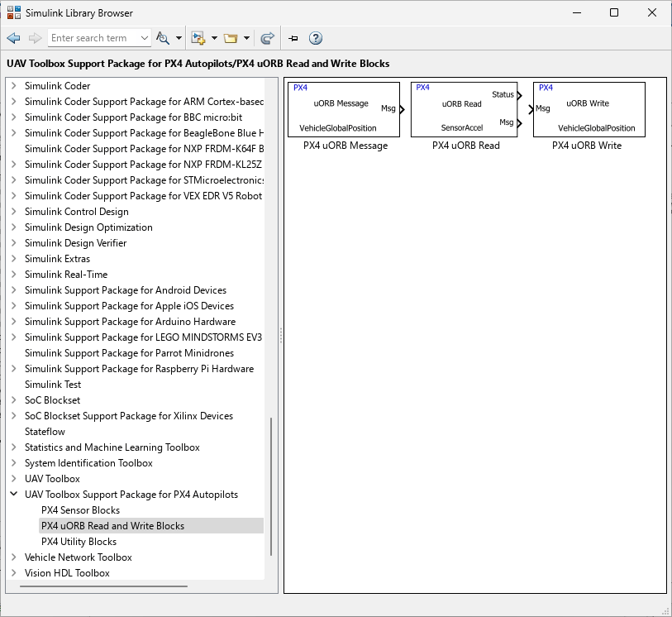Expand Simulink Coder Support Package for NXP FRDM-KL25Z
The image size is (672, 617).
click(x=14, y=165)
